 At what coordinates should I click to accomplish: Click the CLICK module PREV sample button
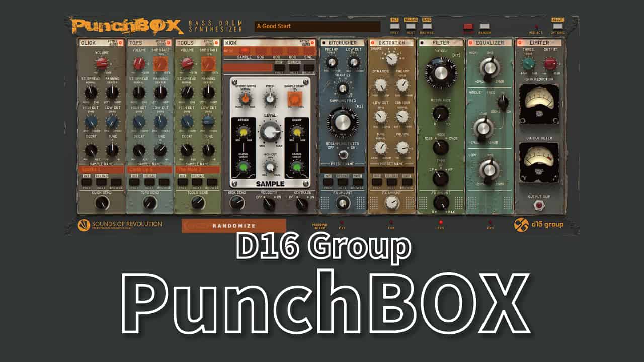87,183
